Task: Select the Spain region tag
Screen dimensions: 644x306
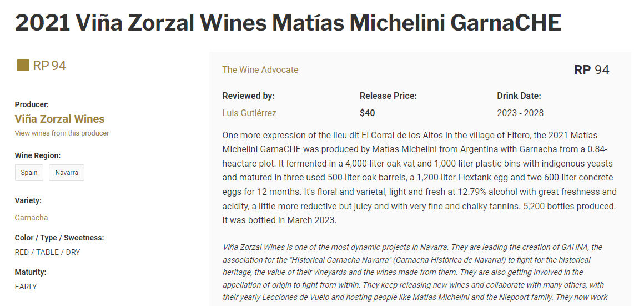Action: [29, 173]
